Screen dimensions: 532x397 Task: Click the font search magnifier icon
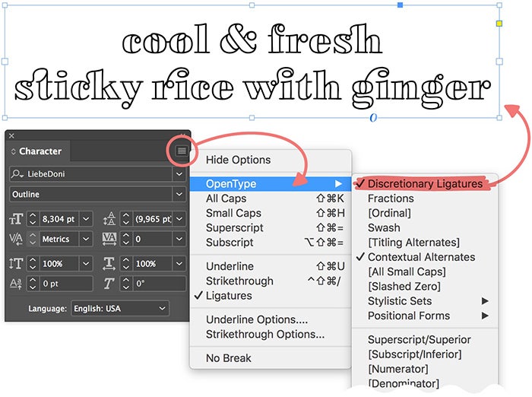(x=17, y=174)
